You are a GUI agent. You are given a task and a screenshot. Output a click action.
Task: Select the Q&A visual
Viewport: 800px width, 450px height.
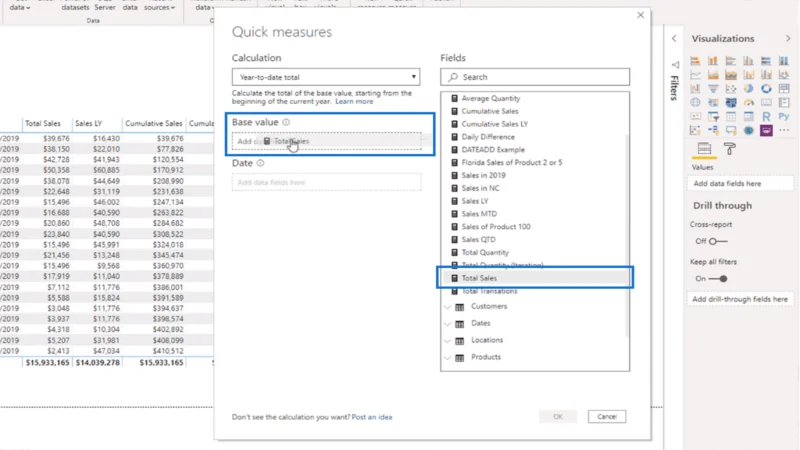click(731, 130)
